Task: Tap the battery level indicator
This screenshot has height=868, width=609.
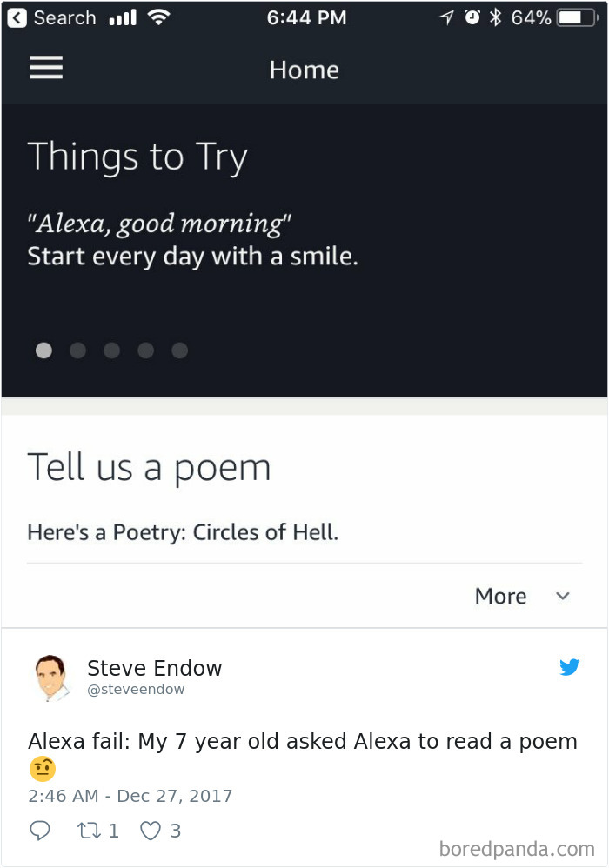Action: [574, 17]
